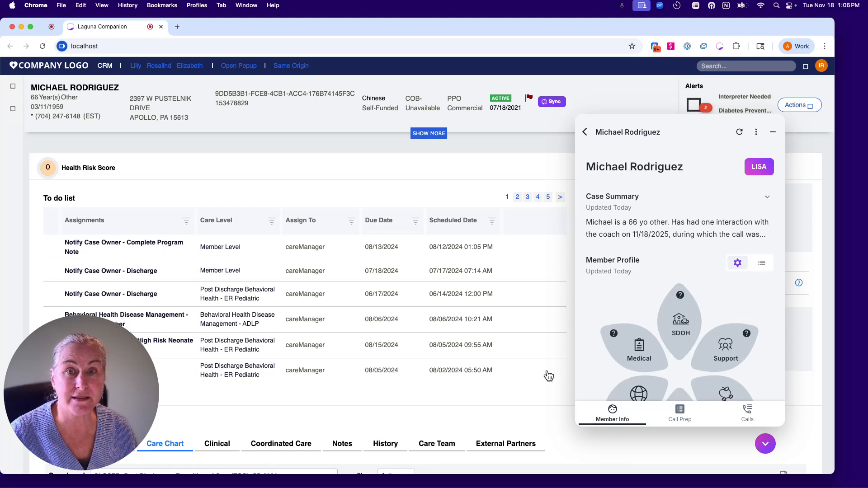868x488 pixels.
Task: Open the Bookmarks menu in the menu bar
Action: (x=162, y=5)
